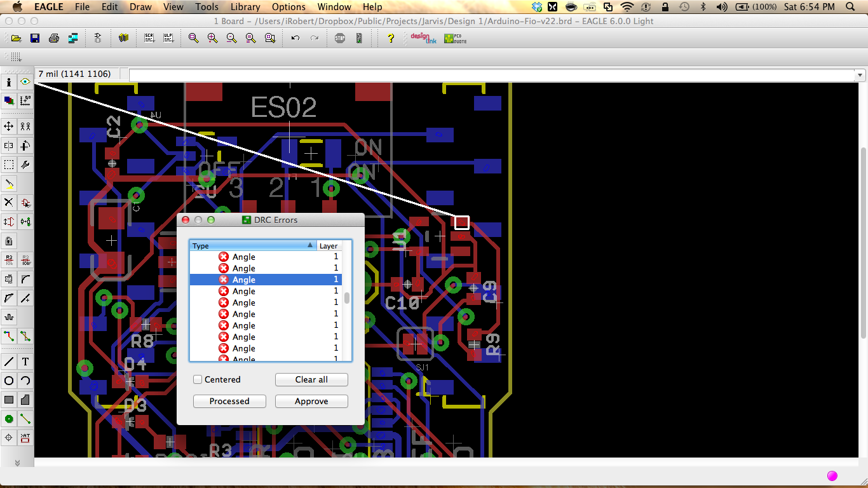Screen dimensions: 868x488
Task: Select the Circle tool
Action: tap(9, 381)
